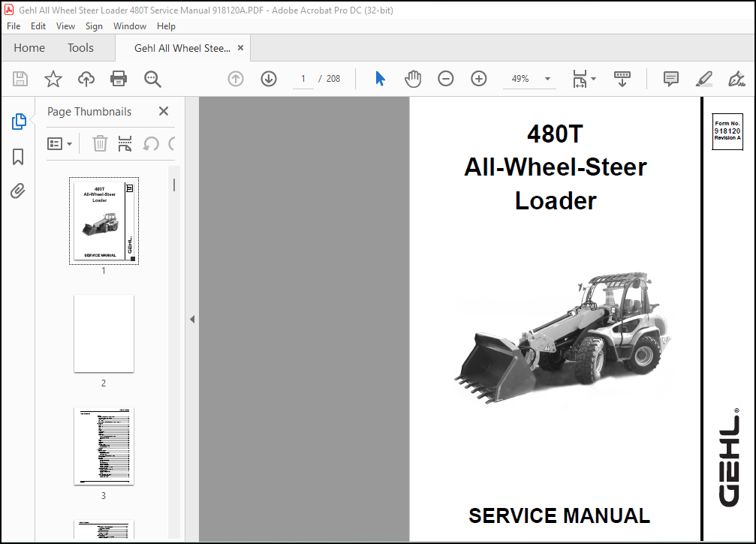Viewport: 756px width, 544px height.
Task: Zoom in with the plus circle
Action: [x=479, y=79]
